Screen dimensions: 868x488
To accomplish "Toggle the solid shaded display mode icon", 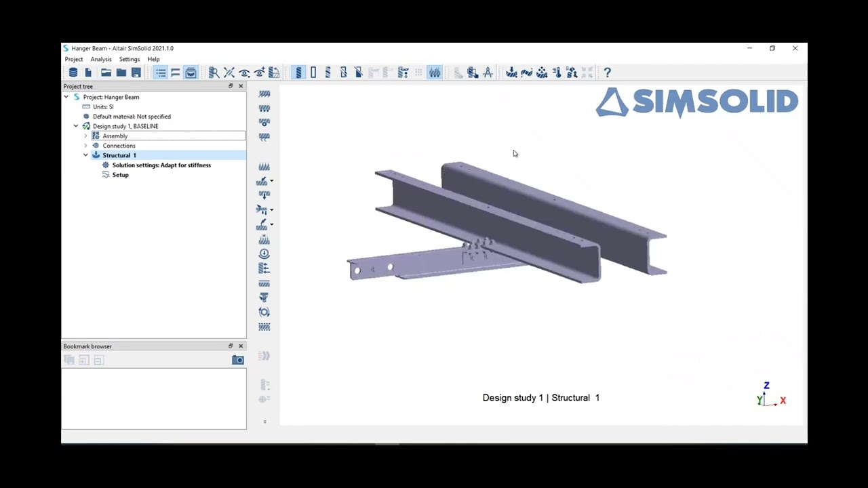I will (x=298, y=73).
